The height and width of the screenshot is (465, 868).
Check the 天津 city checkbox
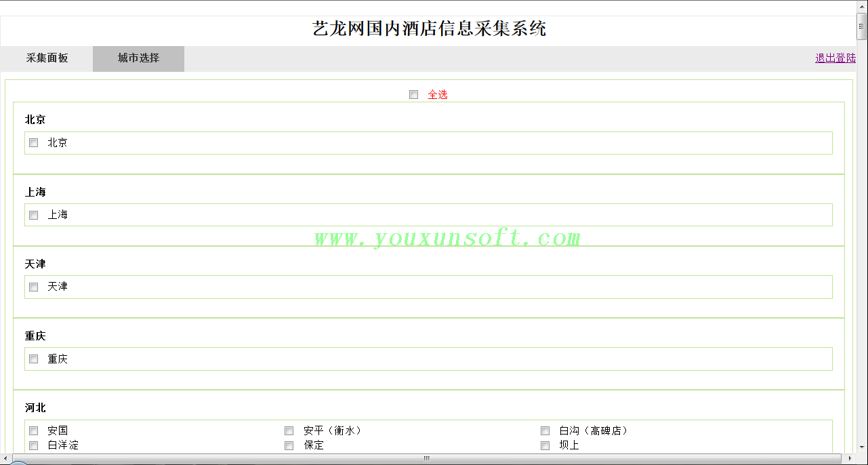coord(33,287)
